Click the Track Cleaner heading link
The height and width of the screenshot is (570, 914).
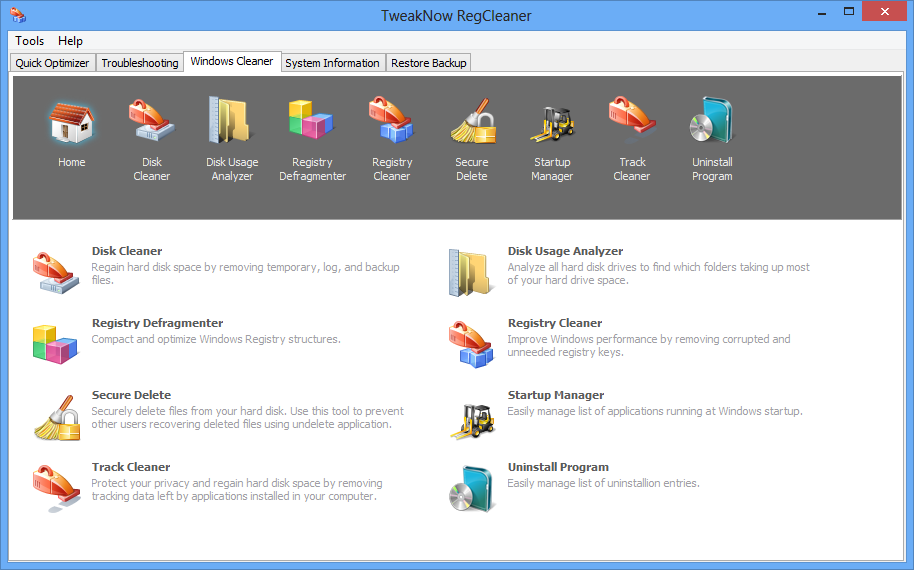pos(131,467)
